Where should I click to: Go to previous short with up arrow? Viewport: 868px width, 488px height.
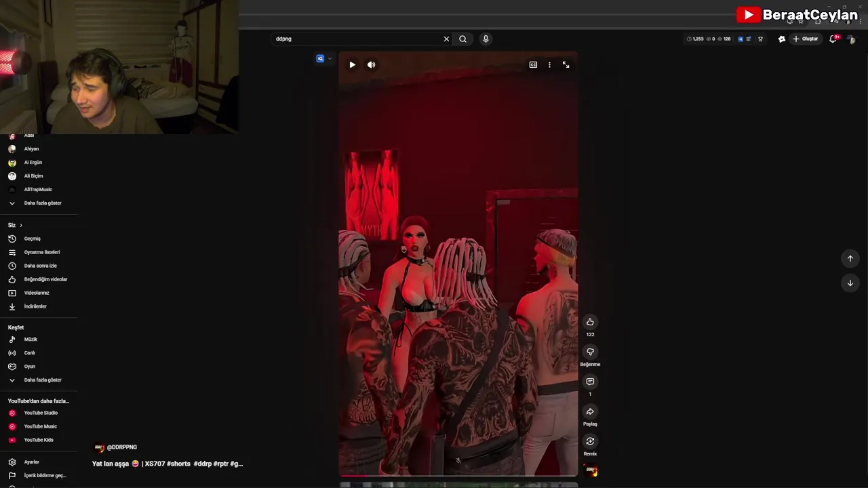(x=850, y=258)
